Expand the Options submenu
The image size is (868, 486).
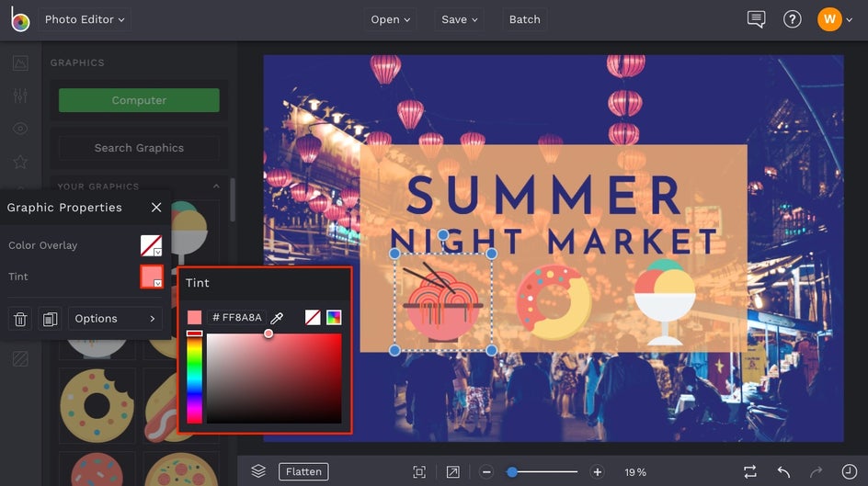tap(115, 319)
